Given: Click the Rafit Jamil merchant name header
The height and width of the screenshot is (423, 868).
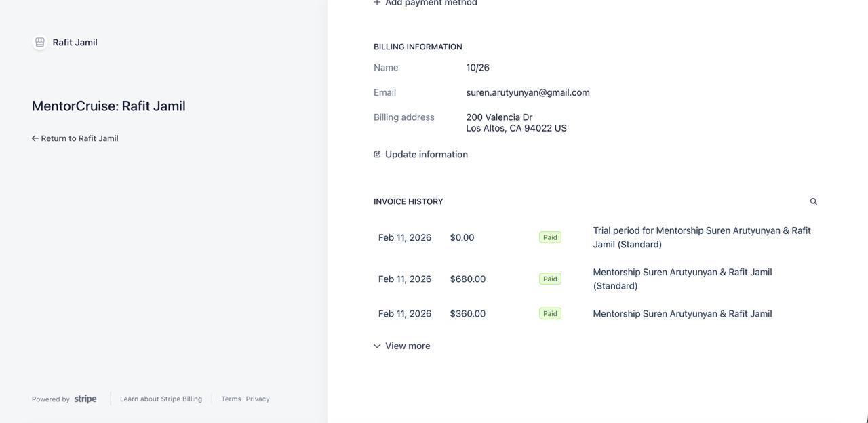Looking at the screenshot, I should 75,42.
